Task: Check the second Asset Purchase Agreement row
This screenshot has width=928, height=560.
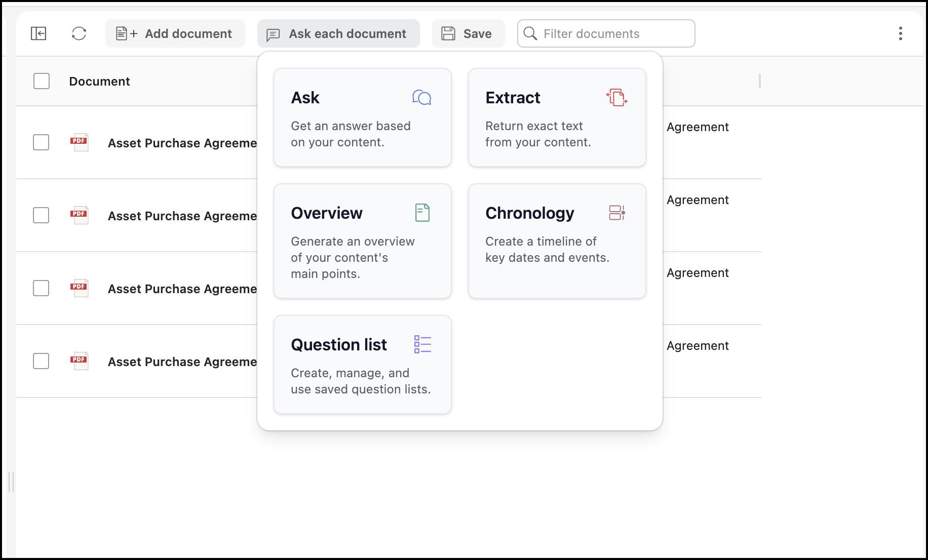Action: click(x=41, y=215)
